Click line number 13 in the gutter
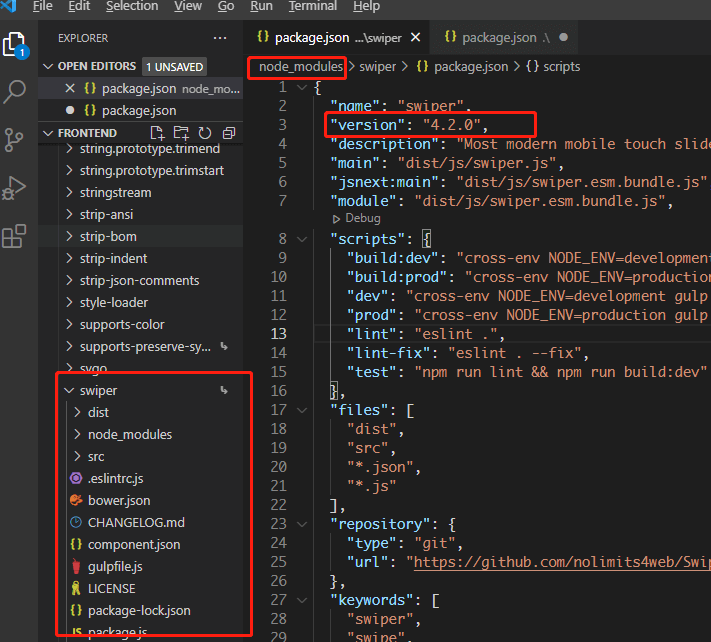Image resolution: width=711 pixels, height=642 pixels. click(x=279, y=334)
